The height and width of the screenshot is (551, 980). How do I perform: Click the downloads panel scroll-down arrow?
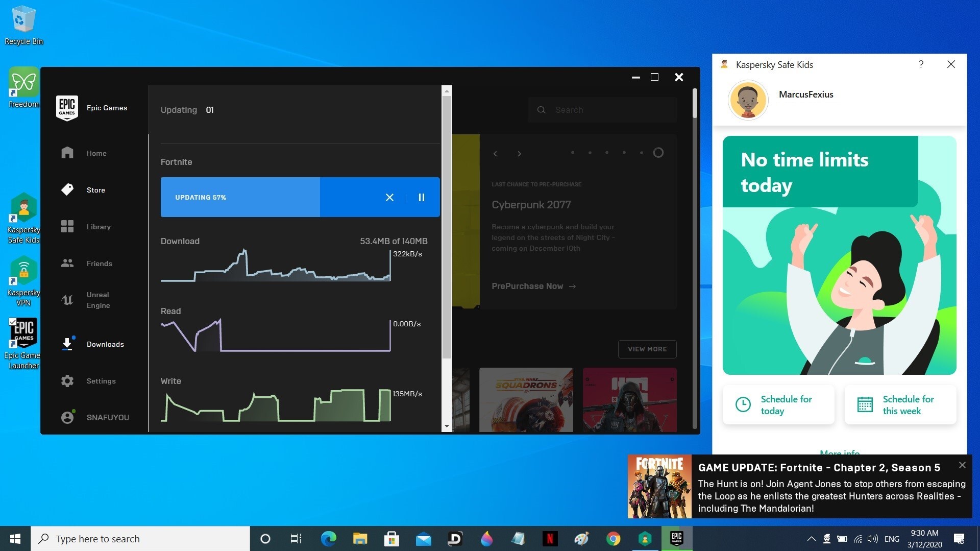pos(447,426)
